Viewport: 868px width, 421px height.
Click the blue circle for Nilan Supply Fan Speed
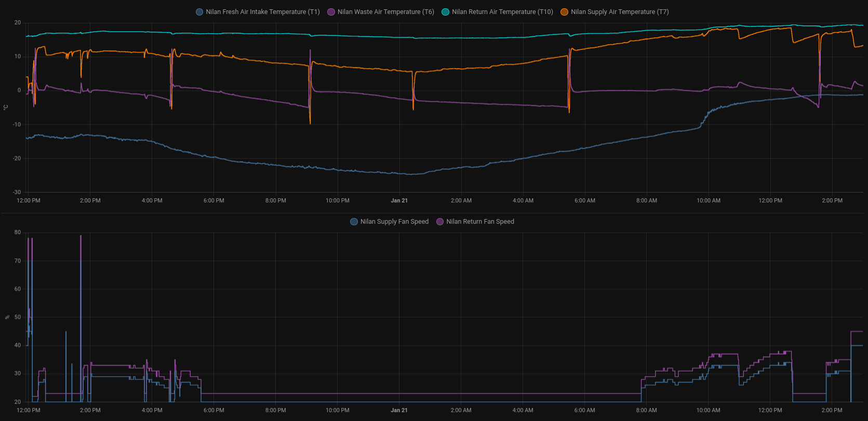pos(354,222)
